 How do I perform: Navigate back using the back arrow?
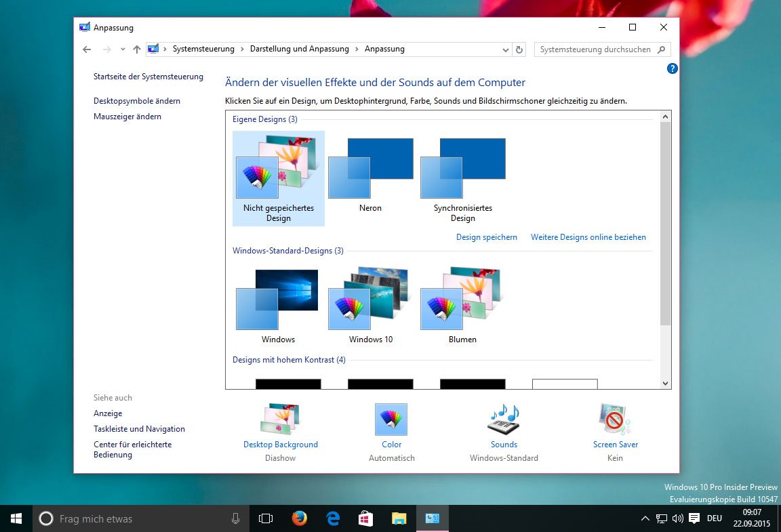tap(86, 49)
